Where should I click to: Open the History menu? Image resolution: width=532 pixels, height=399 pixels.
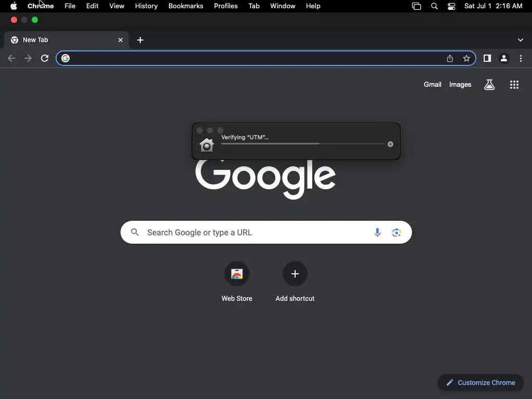point(146,6)
